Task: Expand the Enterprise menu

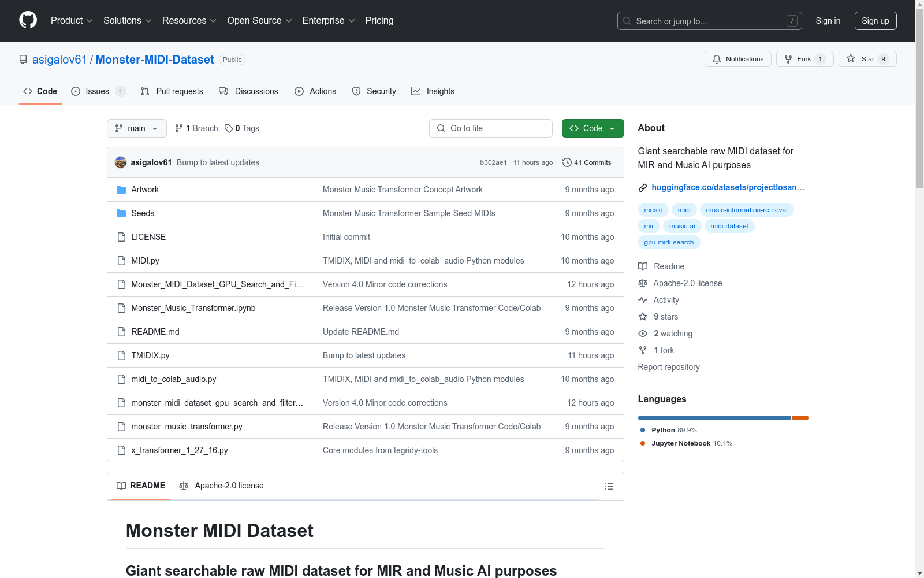Action: pos(329,21)
